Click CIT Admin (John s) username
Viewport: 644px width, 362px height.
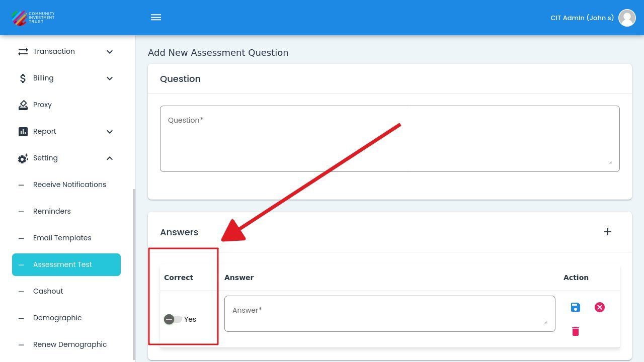click(582, 18)
